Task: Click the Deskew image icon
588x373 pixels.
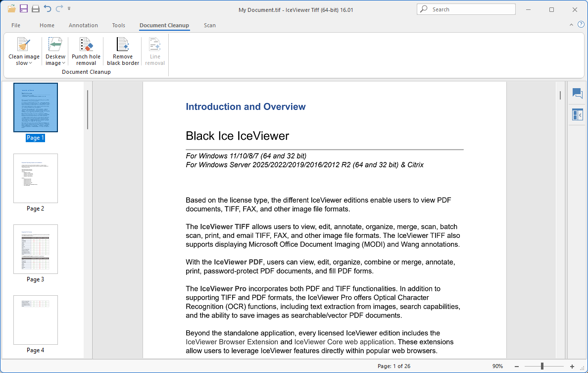Action: [x=55, y=45]
